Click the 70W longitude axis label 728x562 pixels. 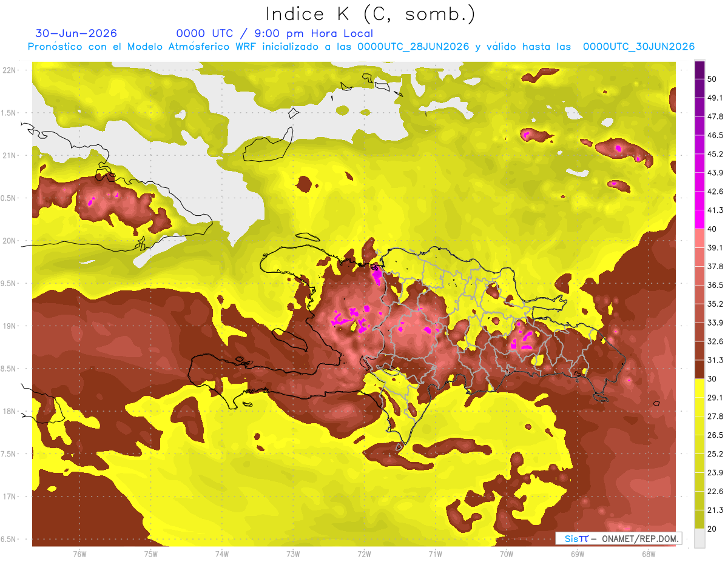(507, 554)
